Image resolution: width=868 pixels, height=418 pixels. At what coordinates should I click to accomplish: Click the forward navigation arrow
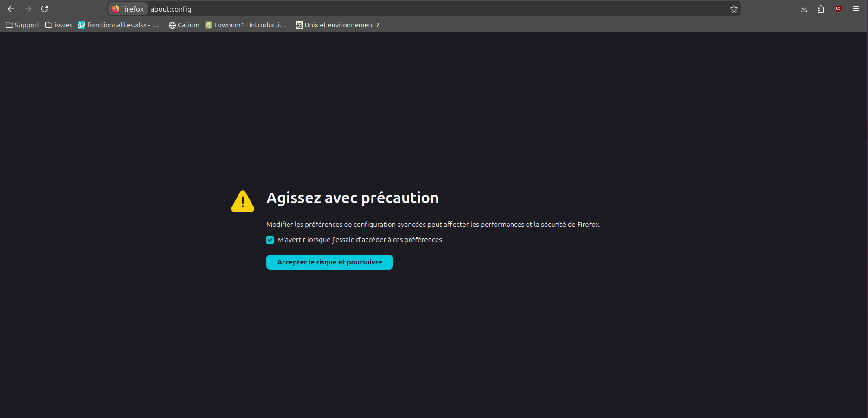[x=28, y=9]
